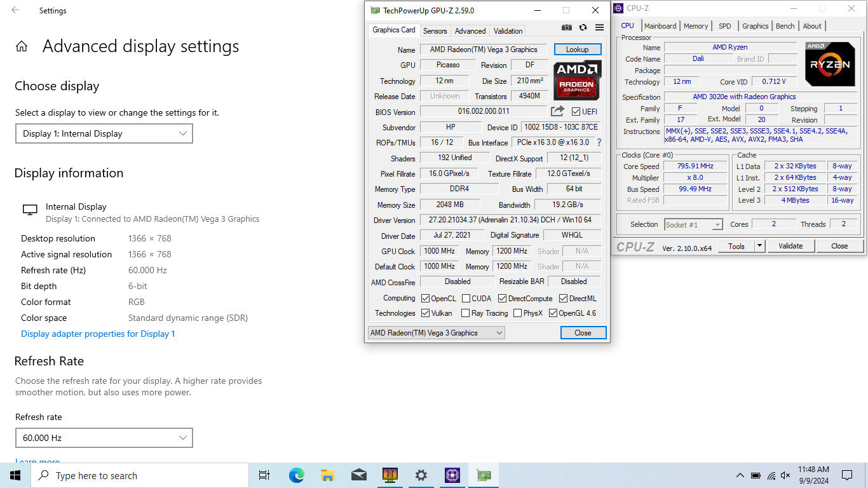Click the Driver Version field in GPU-Z

[x=510, y=220]
